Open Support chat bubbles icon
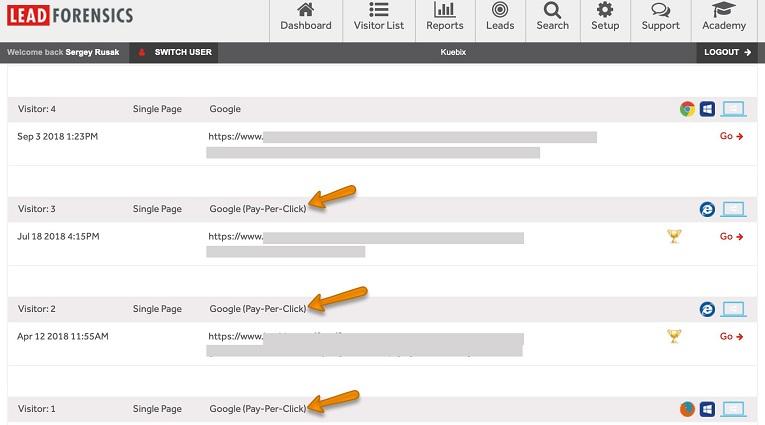This screenshot has width=765, height=425. pos(660,9)
